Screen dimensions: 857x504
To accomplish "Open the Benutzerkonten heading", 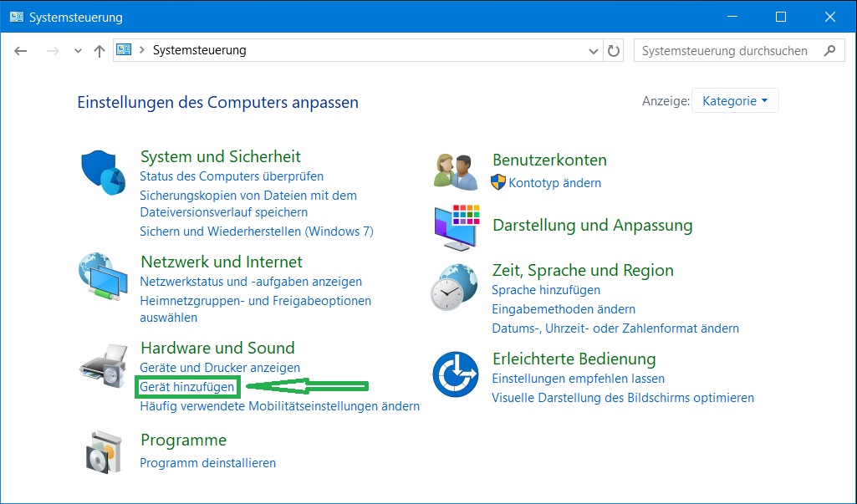I will 549,160.
